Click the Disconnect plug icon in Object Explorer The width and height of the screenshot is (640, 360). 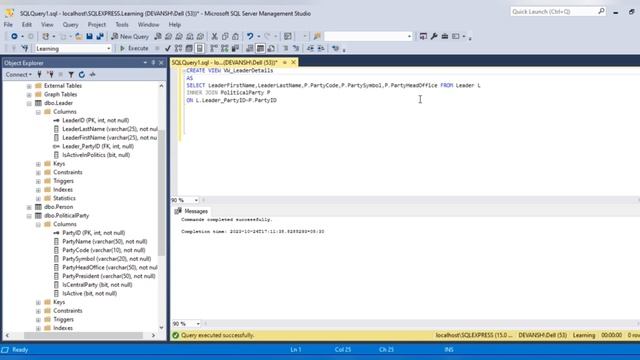pyautogui.click(x=50, y=74)
